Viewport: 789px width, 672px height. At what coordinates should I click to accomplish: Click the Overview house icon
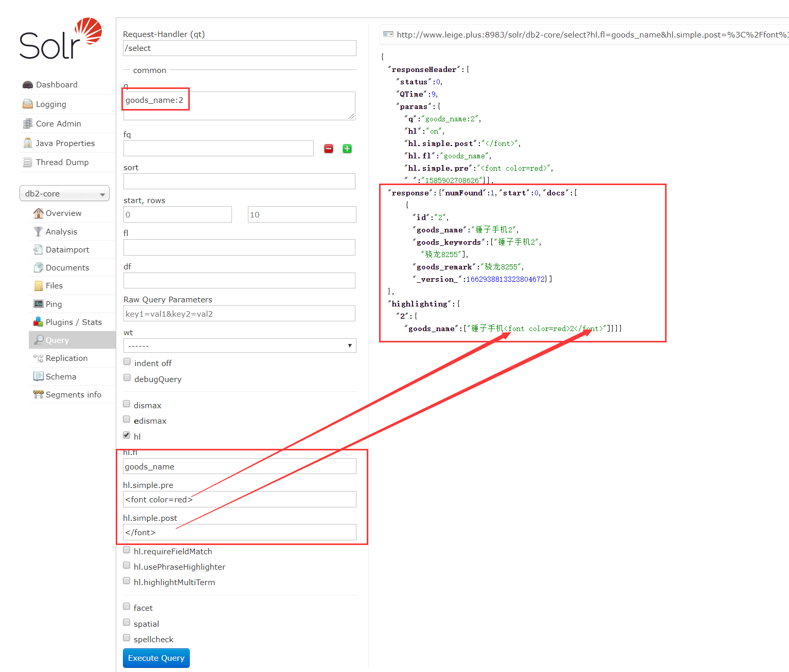click(38, 213)
